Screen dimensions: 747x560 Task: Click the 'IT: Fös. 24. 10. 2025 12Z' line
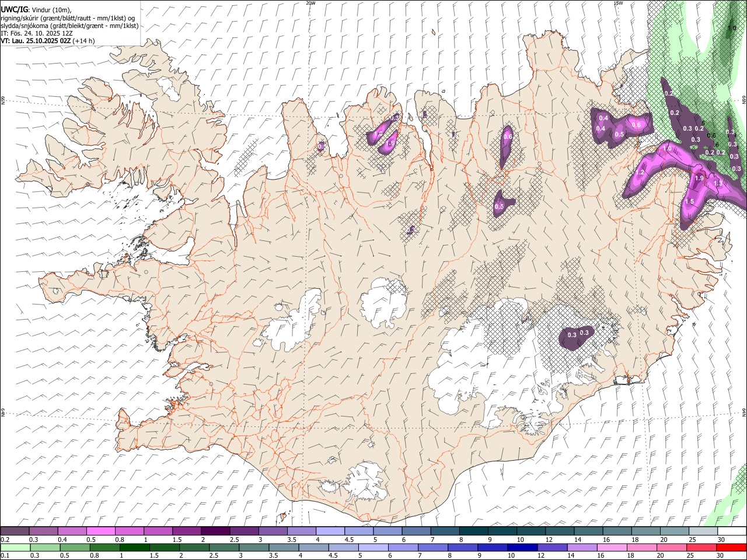(36, 33)
